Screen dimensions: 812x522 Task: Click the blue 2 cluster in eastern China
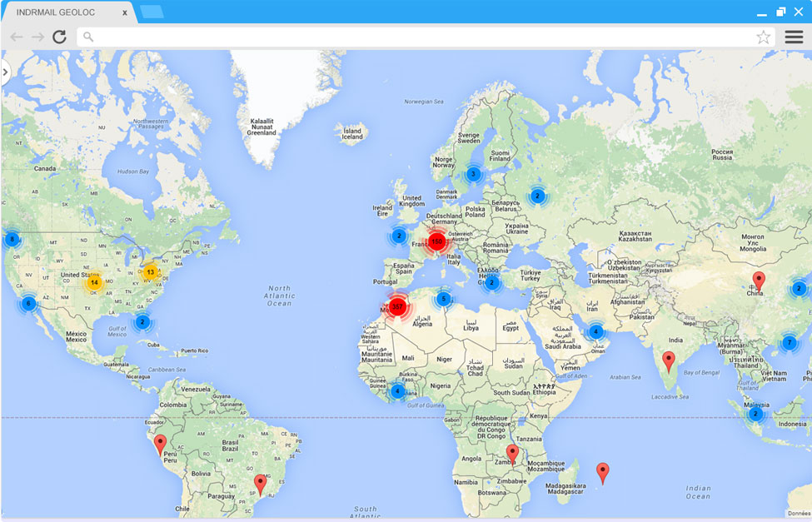point(799,288)
